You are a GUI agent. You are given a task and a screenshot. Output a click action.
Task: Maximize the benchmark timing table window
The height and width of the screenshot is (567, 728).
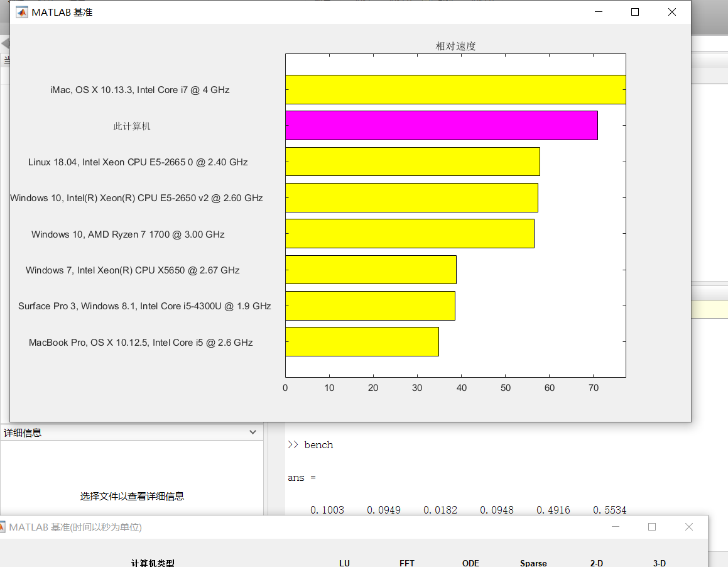pyautogui.click(x=652, y=527)
